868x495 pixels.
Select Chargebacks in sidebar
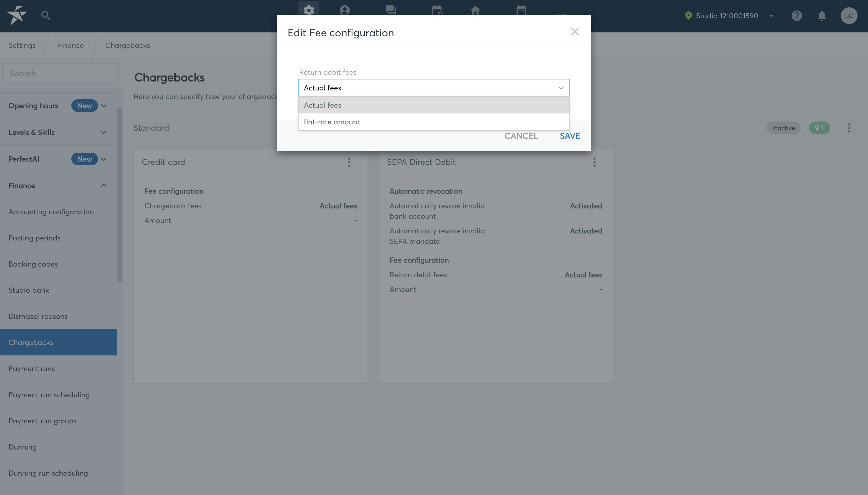(59, 342)
